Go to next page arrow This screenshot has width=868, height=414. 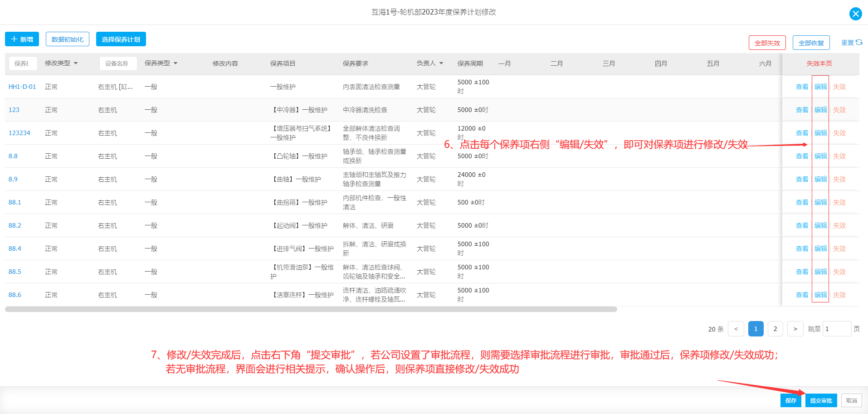pos(795,329)
